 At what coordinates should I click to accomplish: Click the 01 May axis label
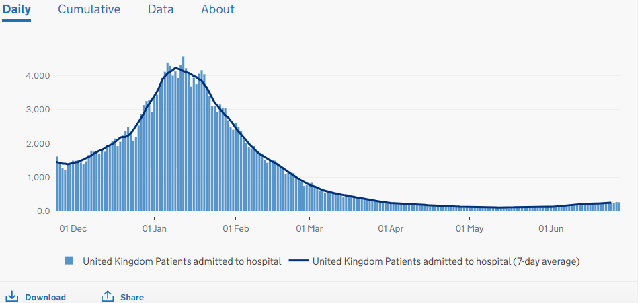pos(470,229)
